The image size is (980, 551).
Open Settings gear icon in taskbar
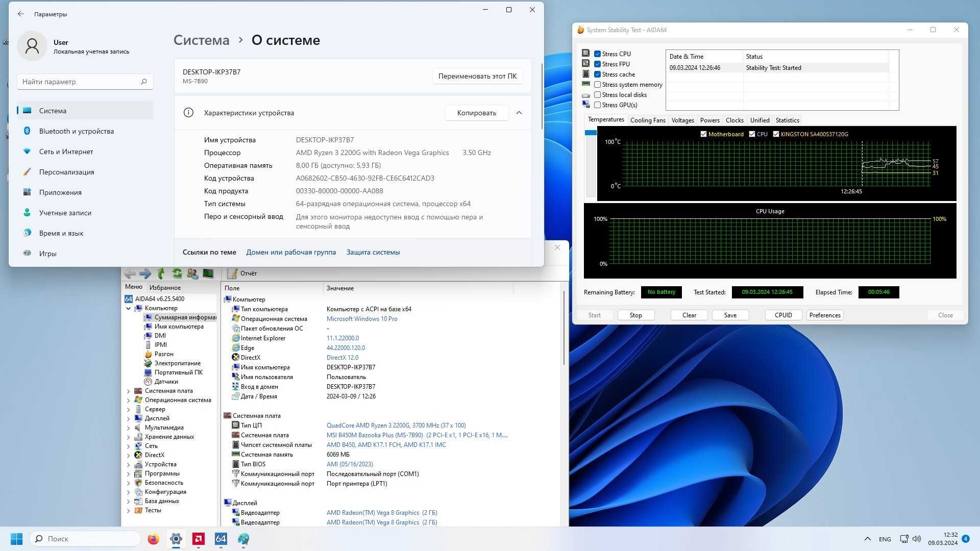176,539
